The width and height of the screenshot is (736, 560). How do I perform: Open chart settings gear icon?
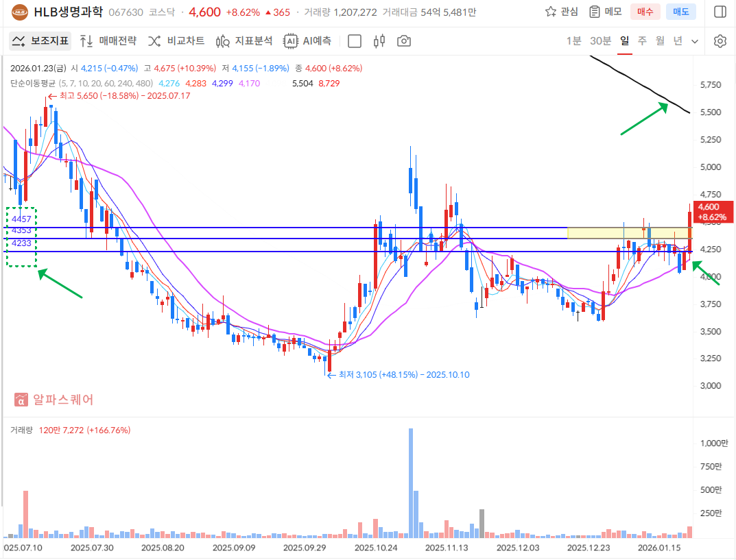coord(720,41)
